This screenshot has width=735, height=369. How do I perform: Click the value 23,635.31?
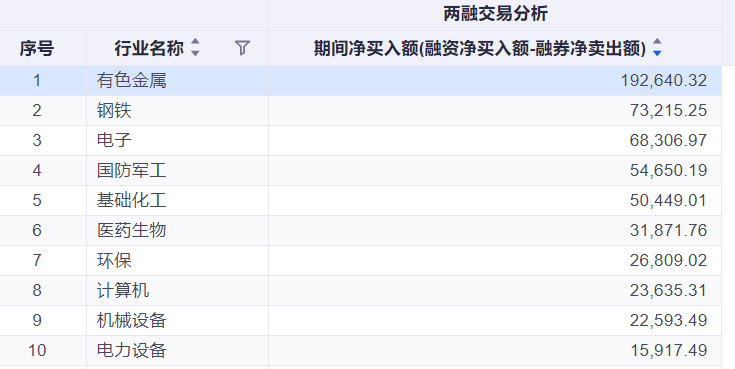[668, 291]
